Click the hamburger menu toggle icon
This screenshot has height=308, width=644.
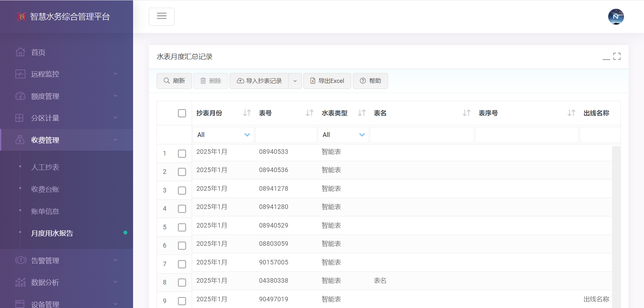tap(162, 17)
